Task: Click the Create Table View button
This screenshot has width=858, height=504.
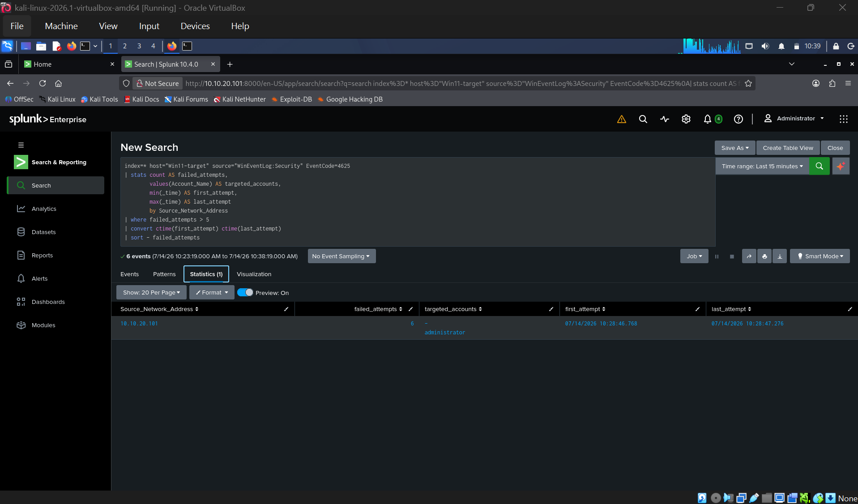Action: tap(788, 148)
